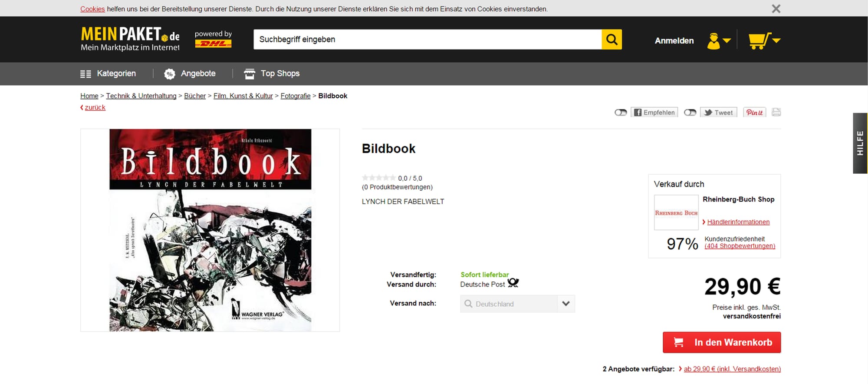Screen dimensions: 868x384
Task: Click the yellow search magnifier button
Action: coord(612,40)
